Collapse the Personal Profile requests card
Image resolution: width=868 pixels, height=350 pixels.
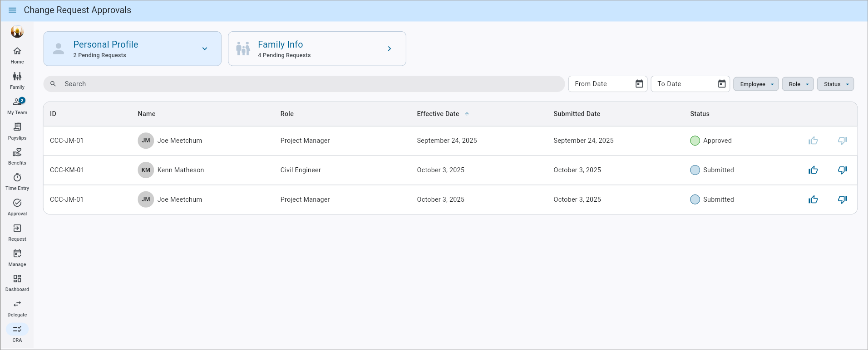(x=205, y=49)
